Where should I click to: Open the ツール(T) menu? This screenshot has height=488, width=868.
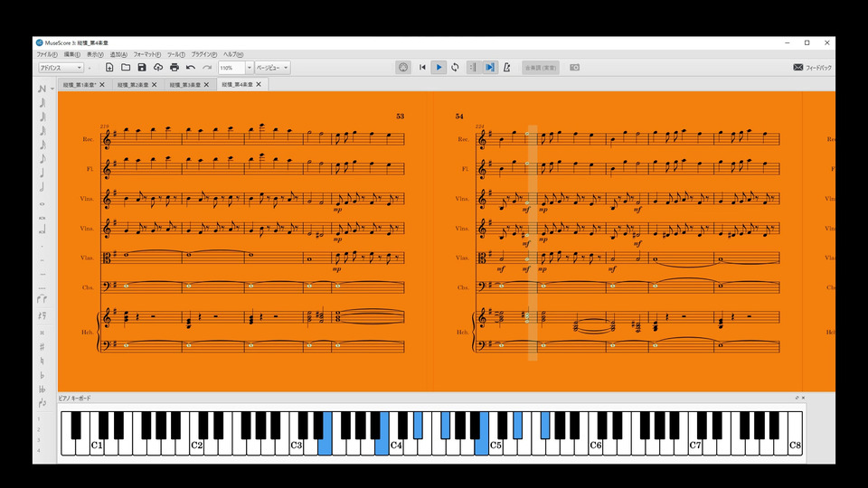click(176, 54)
